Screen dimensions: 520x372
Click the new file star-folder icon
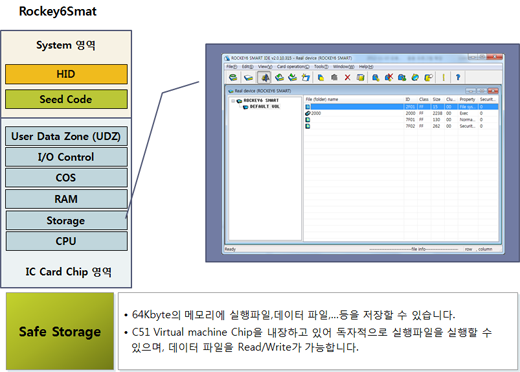(x=306, y=77)
